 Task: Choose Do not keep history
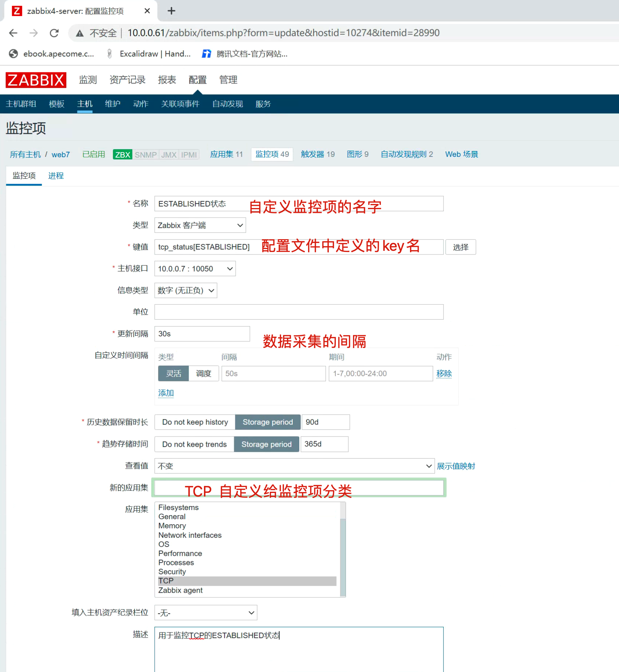195,422
